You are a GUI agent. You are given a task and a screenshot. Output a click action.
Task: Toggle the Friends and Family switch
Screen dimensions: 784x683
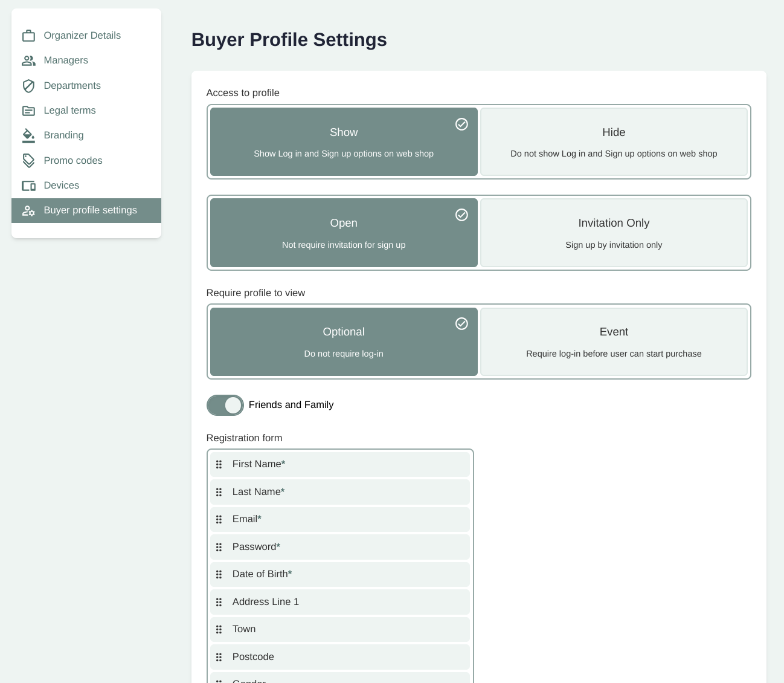coord(225,405)
